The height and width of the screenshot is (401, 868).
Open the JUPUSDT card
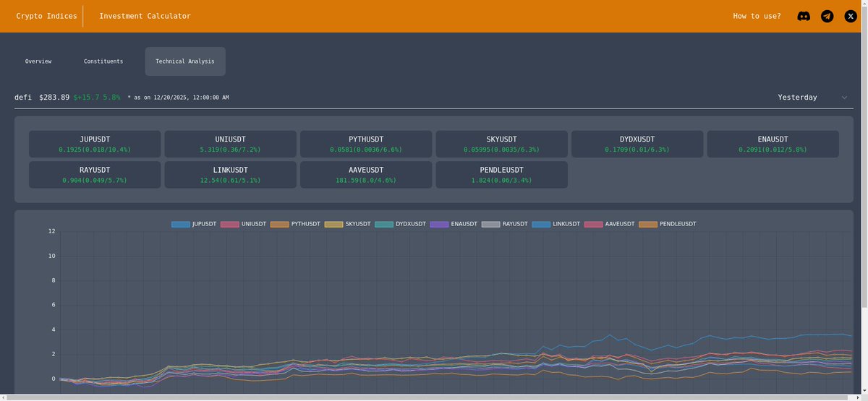pyautogui.click(x=95, y=144)
